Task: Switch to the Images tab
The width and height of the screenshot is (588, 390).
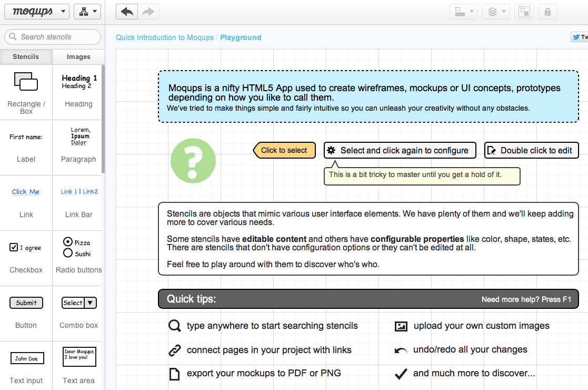Action: pyautogui.click(x=78, y=57)
